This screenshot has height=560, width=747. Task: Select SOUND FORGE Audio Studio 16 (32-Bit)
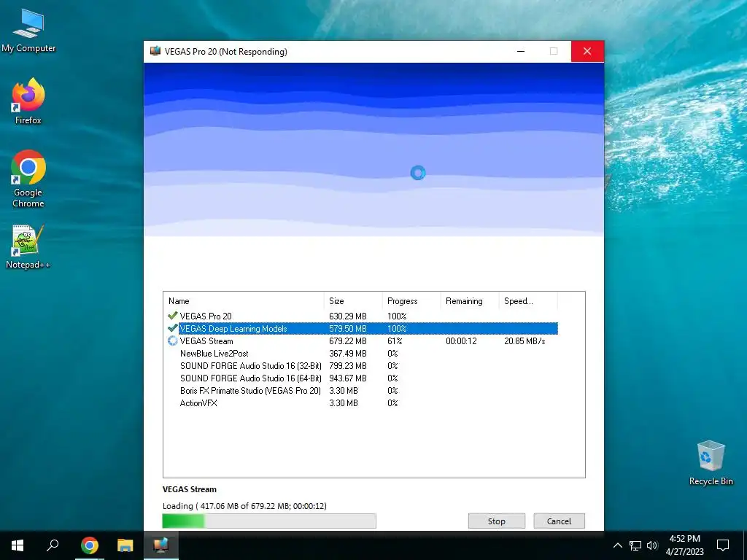tap(362, 365)
